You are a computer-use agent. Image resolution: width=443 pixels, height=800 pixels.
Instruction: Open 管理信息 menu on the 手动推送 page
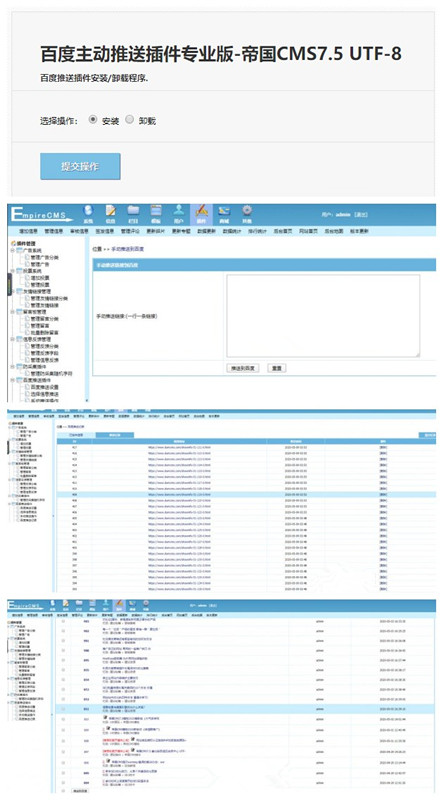(x=54, y=231)
